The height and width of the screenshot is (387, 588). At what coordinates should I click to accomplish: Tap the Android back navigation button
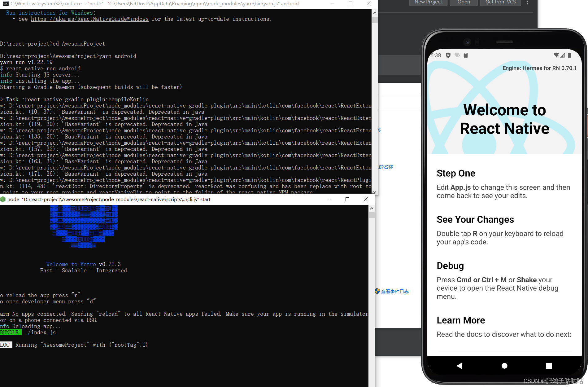pyautogui.click(x=460, y=366)
